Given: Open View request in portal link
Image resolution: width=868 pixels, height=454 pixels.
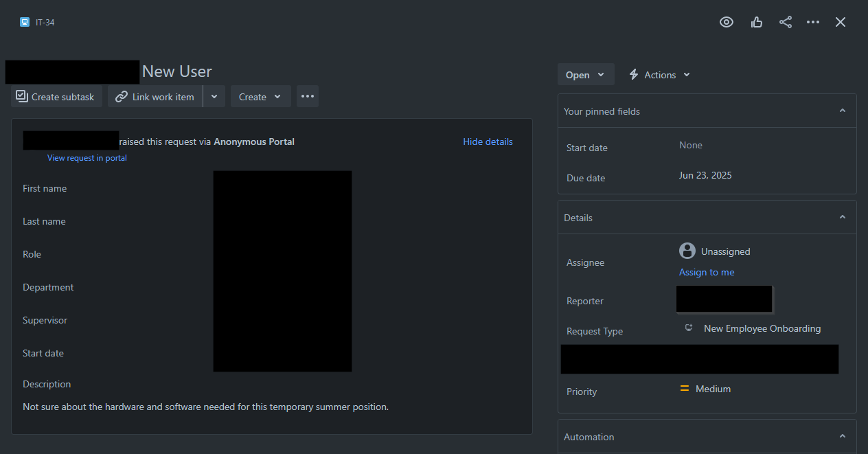Looking at the screenshot, I should 87,158.
